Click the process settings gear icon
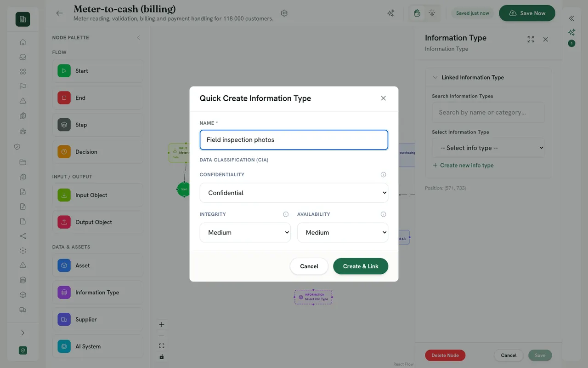Viewport: 588px width, 368px height. [284, 13]
